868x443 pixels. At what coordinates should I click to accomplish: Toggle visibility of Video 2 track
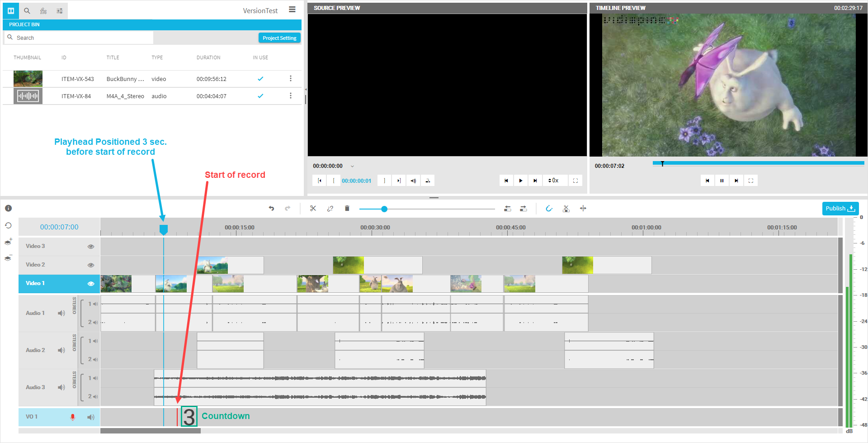tap(91, 265)
